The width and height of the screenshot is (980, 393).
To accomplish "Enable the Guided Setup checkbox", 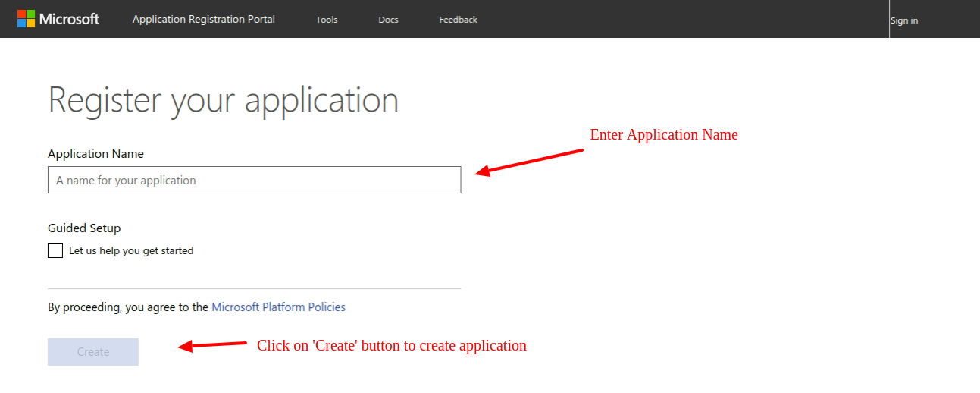I will pyautogui.click(x=55, y=250).
